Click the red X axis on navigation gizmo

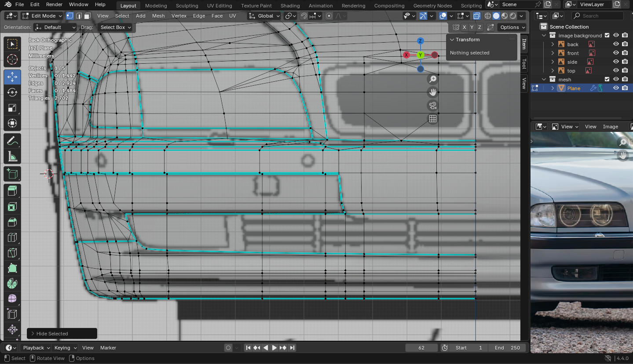[x=406, y=55]
